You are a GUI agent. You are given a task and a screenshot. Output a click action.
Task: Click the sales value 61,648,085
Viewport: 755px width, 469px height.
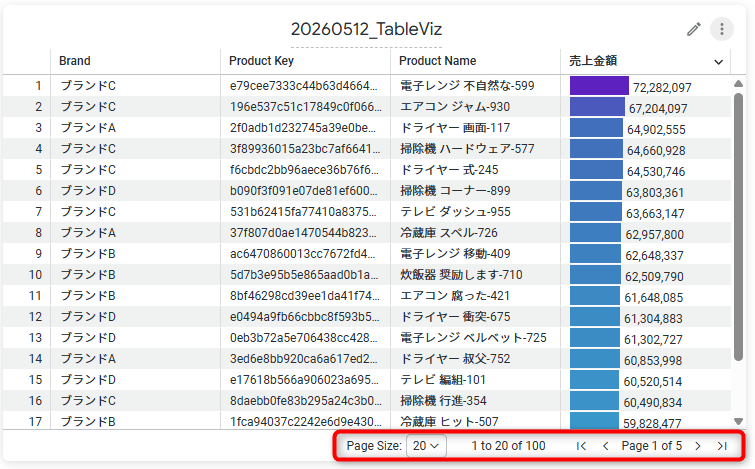point(653,298)
